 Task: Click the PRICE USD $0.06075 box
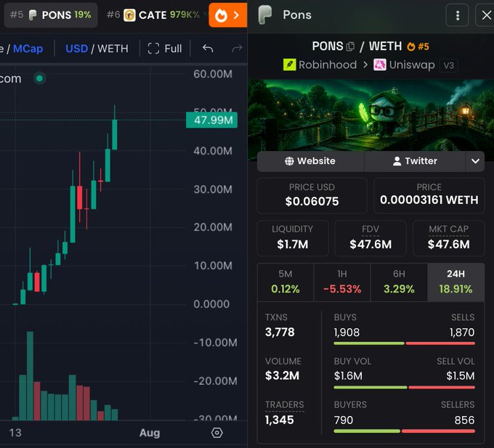pyautogui.click(x=312, y=195)
